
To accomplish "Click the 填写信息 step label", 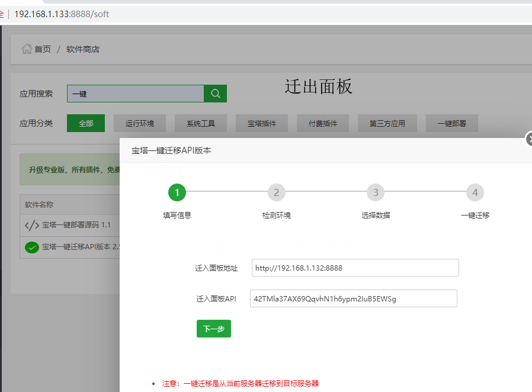I will pyautogui.click(x=177, y=216).
